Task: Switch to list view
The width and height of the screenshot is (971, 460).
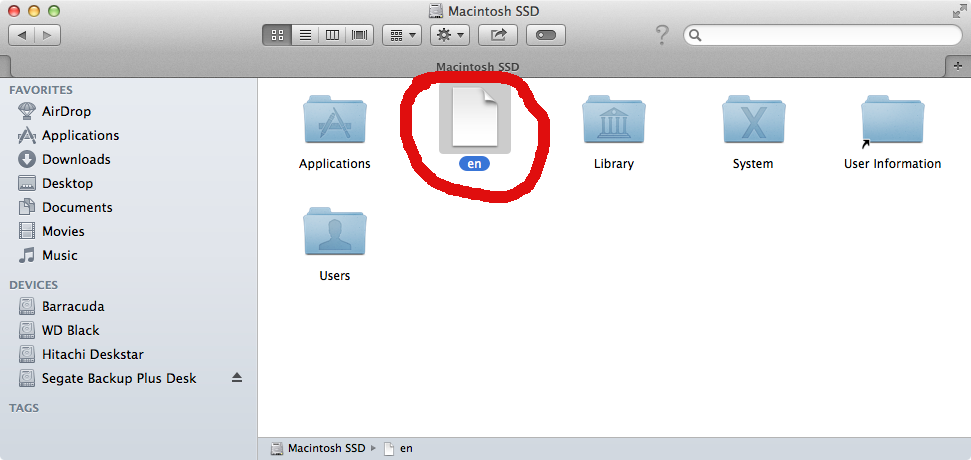Action: [x=305, y=35]
